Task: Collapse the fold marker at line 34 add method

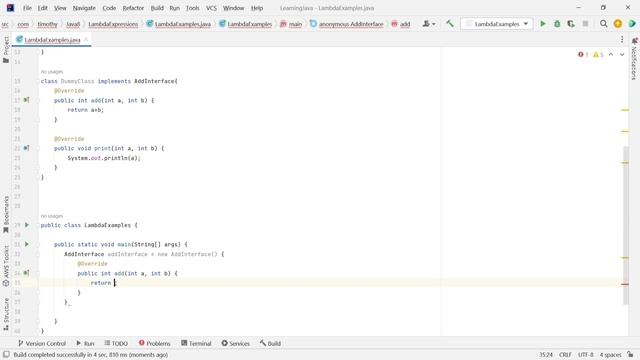Action: [37, 273]
